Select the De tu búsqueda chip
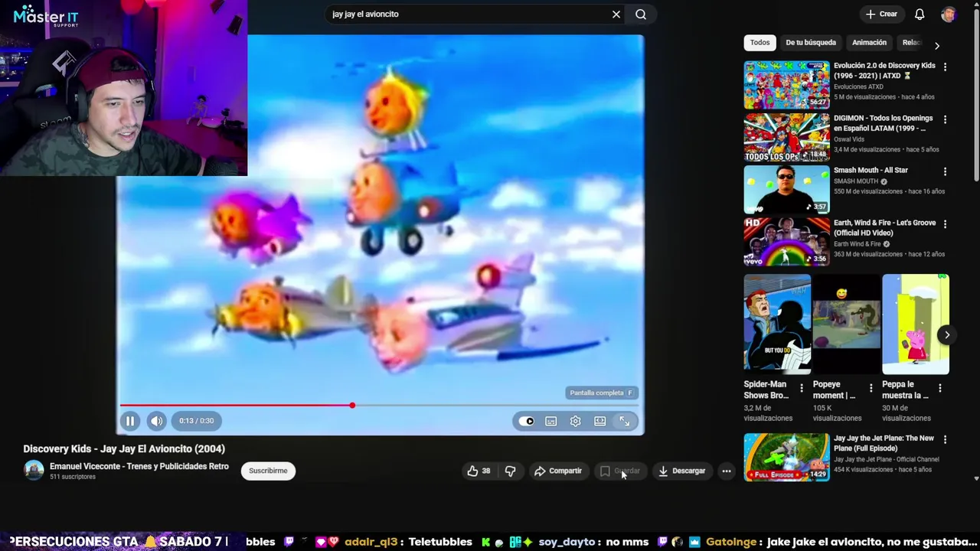The image size is (980, 551). [811, 43]
